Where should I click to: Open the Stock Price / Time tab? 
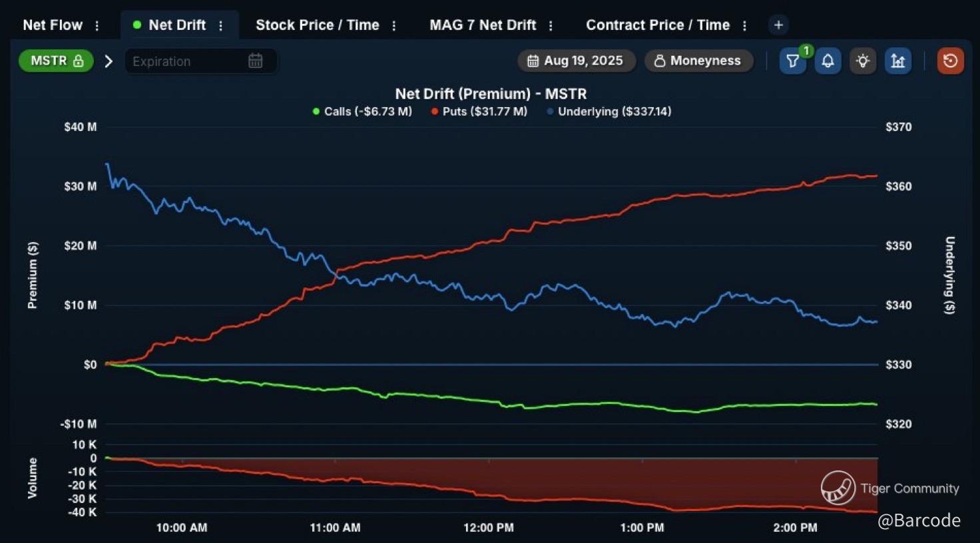tap(318, 25)
